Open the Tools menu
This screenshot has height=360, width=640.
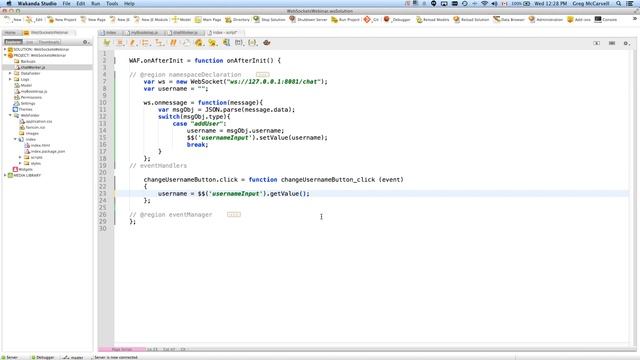coord(112,3)
